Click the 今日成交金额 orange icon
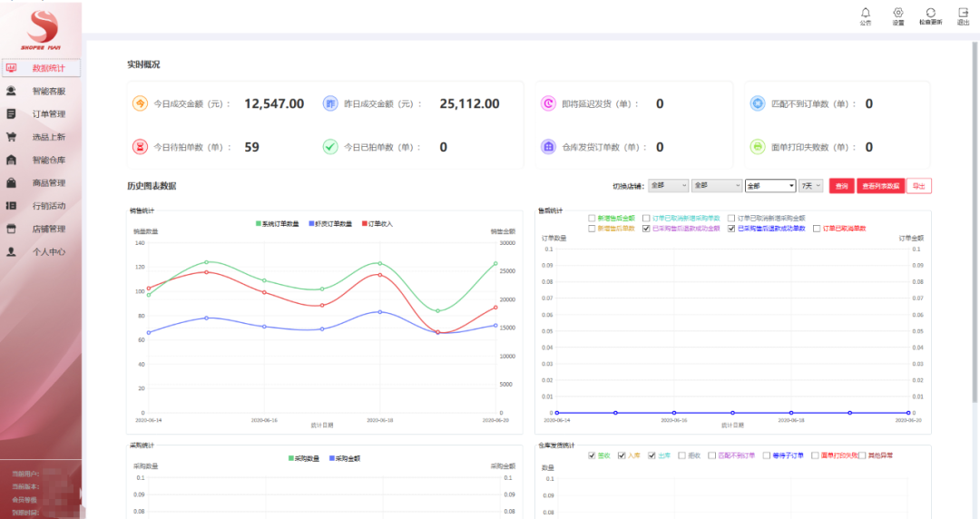This screenshot has height=519, width=980. [141, 103]
